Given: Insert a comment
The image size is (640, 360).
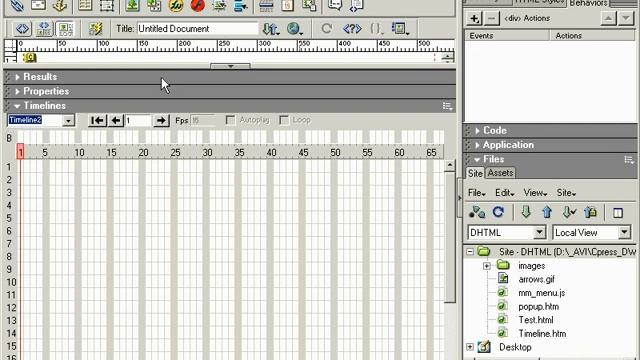Looking at the screenshot, I should [x=335, y=5].
